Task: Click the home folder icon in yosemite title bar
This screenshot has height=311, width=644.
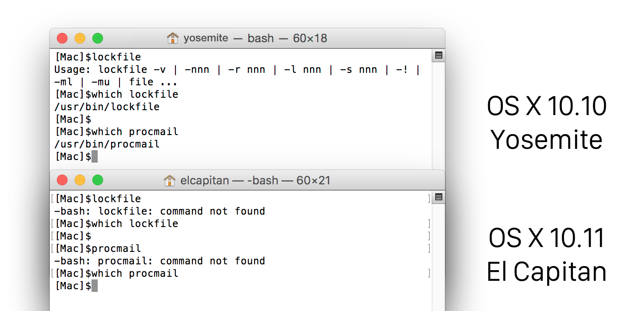Action: click(172, 38)
